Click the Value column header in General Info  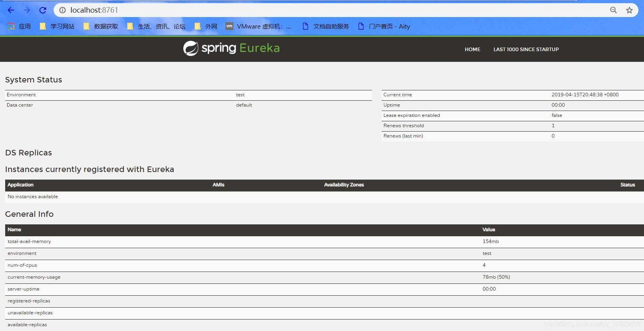point(489,230)
